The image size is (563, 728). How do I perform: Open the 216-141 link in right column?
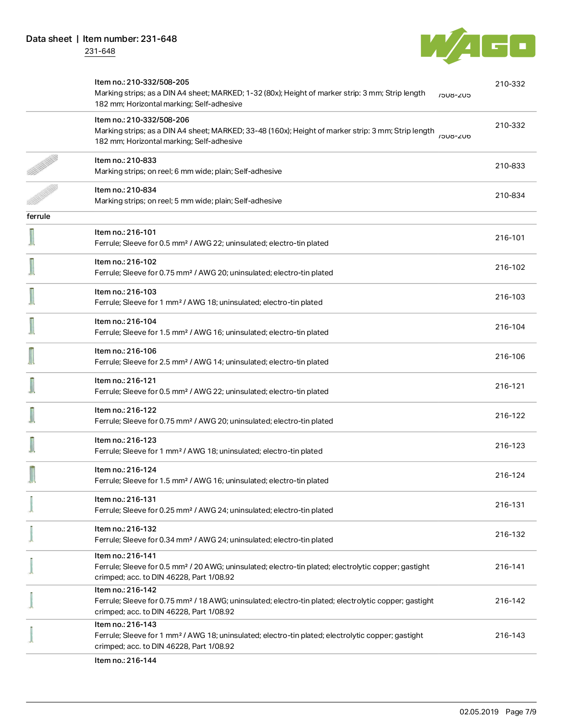tap(510, 567)
